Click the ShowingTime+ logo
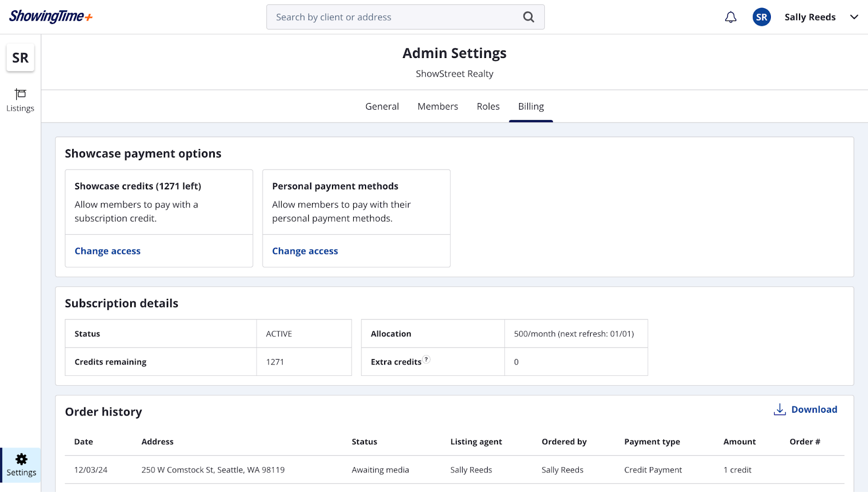Viewport: 868px width, 492px height. [x=51, y=16]
